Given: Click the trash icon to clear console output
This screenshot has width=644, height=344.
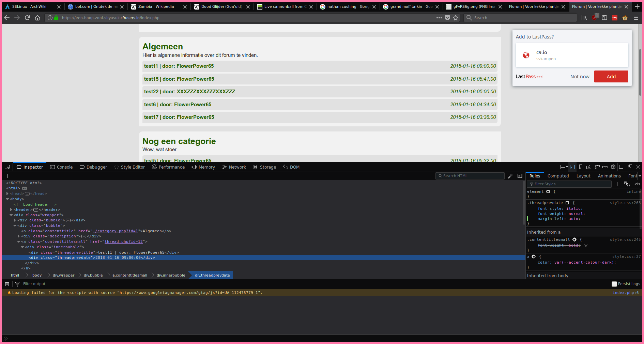Looking at the screenshot, I should [7, 284].
